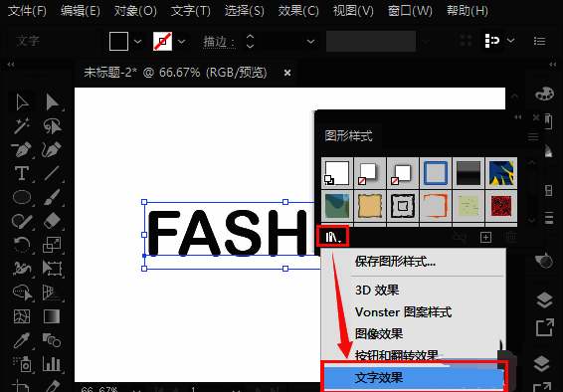The height and width of the screenshot is (392, 563).
Task: Select the Ellipse tool
Action: click(x=22, y=197)
